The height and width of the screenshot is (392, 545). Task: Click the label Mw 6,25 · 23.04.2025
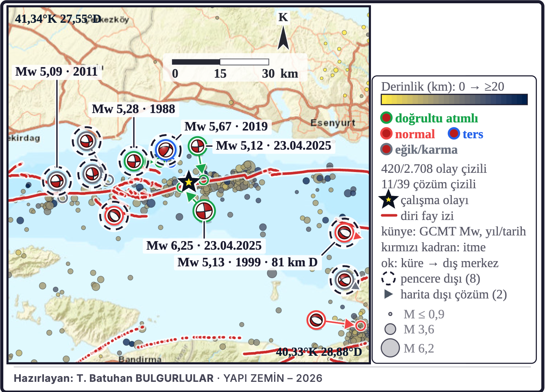point(204,246)
